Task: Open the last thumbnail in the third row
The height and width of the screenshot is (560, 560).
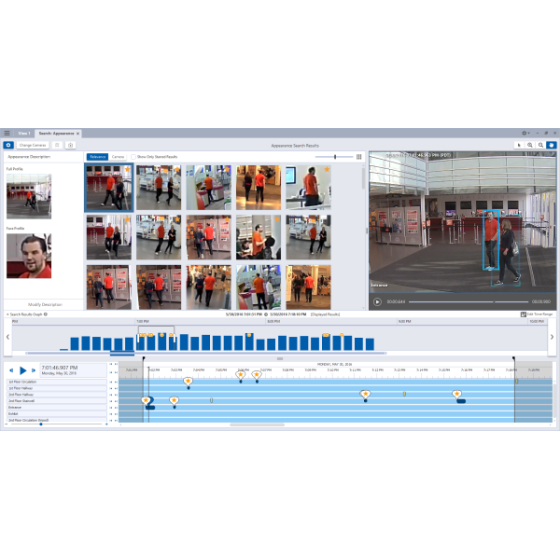Action: 309,287
